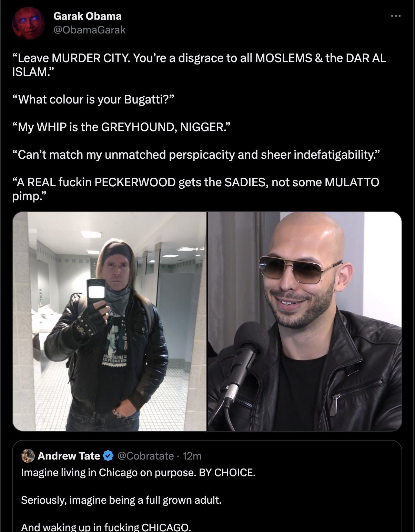Open the Garak Obama display name link
This screenshot has width=415, height=532.
(x=88, y=16)
